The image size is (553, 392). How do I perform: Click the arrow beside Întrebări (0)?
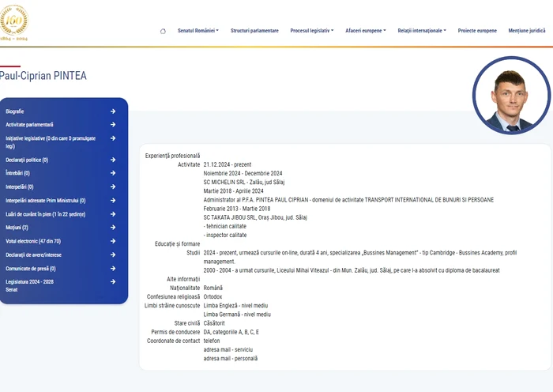[x=113, y=173]
